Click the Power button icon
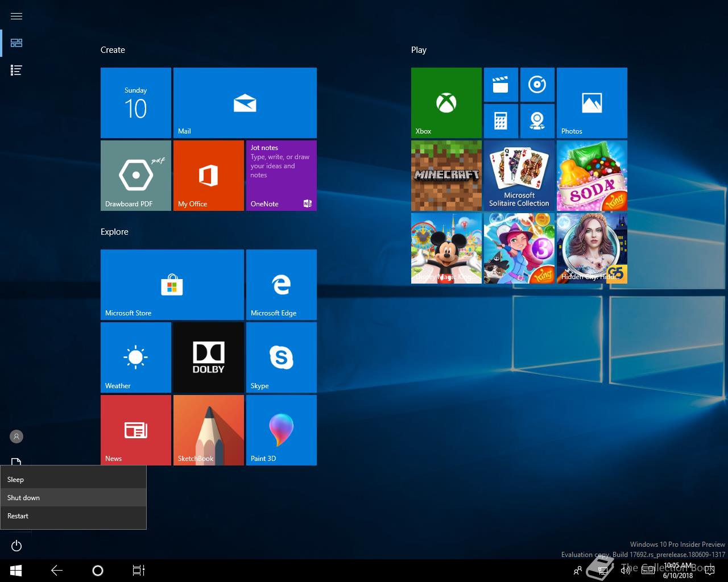Screen dimensions: 728x582 [16, 546]
